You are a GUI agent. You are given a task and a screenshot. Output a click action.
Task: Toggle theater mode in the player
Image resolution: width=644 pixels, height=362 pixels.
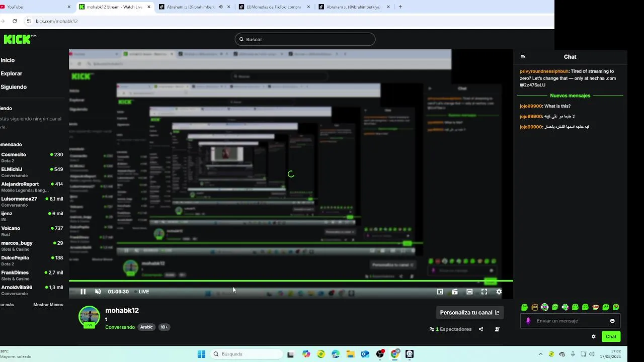tap(469, 292)
